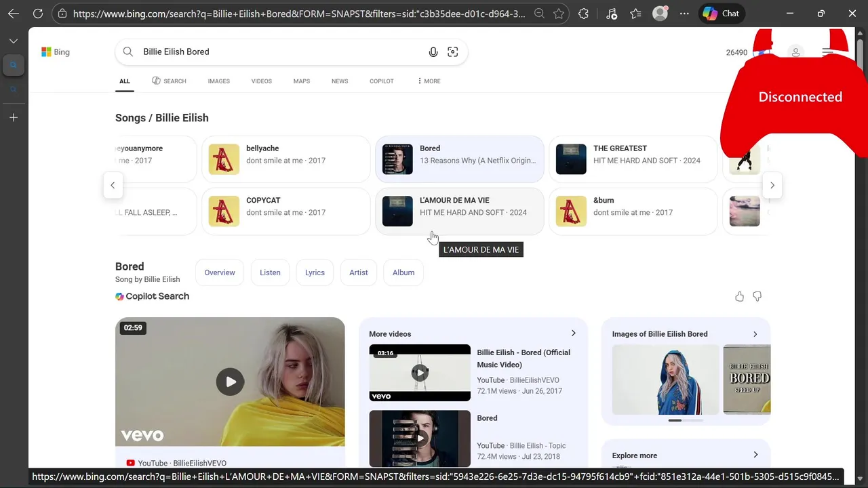Open the BORED speed up image thumbnail

(x=747, y=380)
